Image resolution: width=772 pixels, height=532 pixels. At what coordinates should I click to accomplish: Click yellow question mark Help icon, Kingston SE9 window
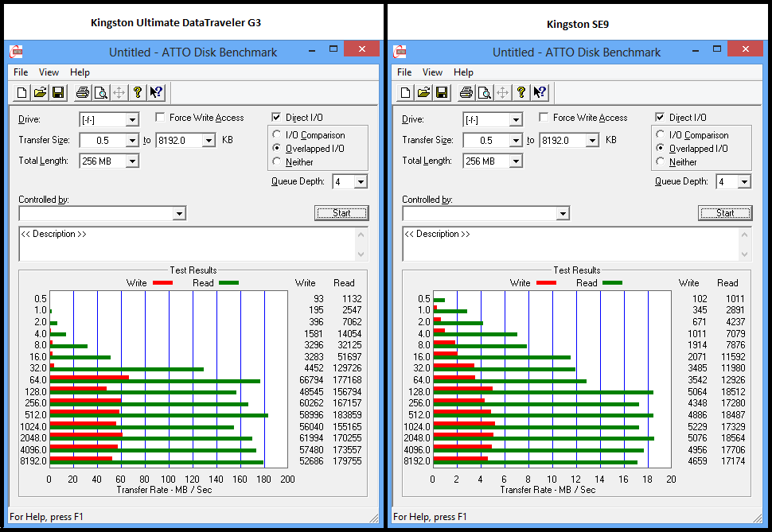[521, 92]
